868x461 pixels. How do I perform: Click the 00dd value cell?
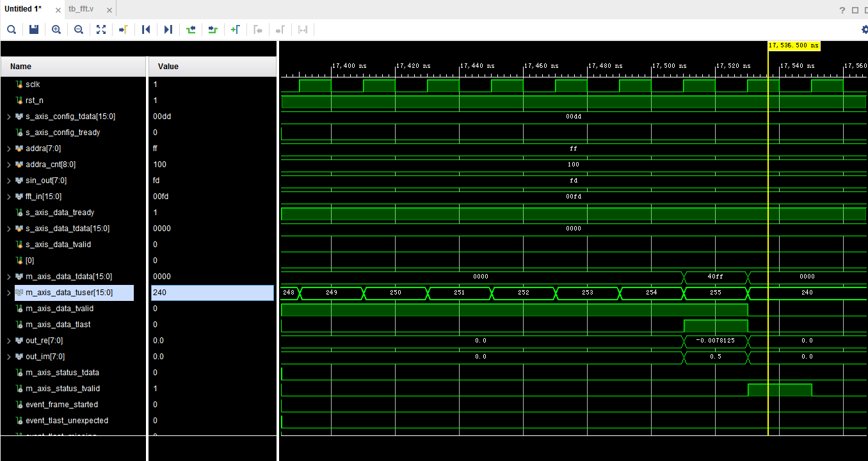pos(162,117)
